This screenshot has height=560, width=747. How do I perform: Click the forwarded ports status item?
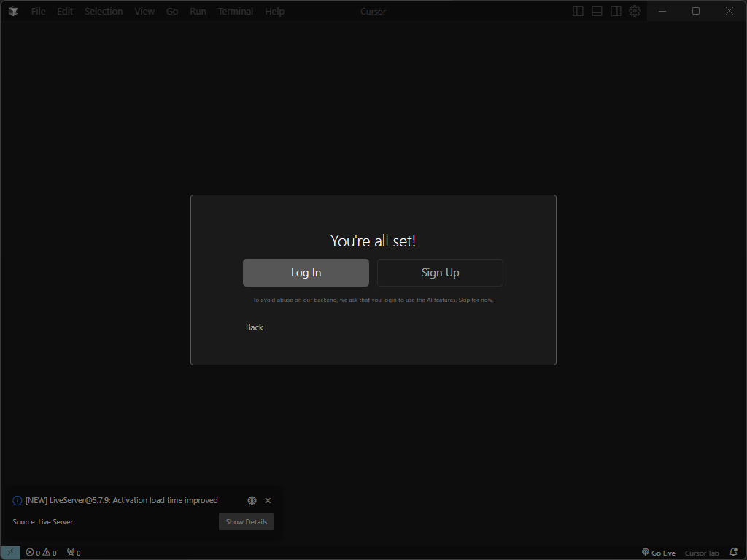(x=74, y=553)
